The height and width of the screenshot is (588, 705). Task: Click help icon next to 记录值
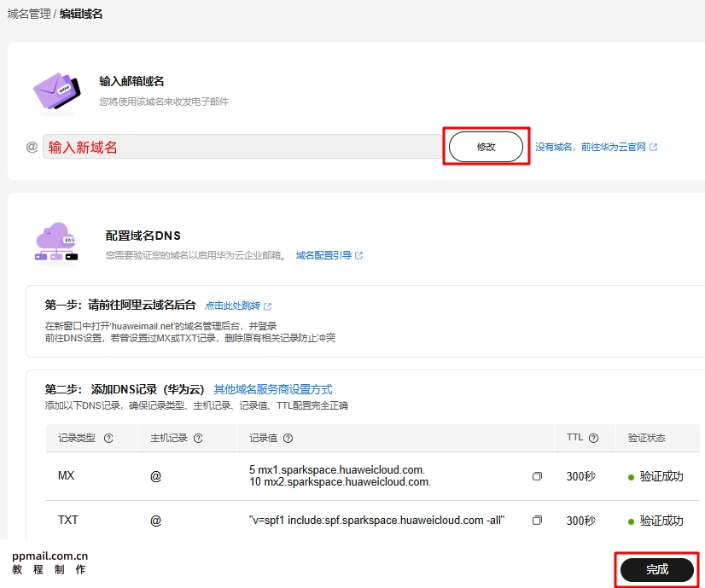coord(288,439)
